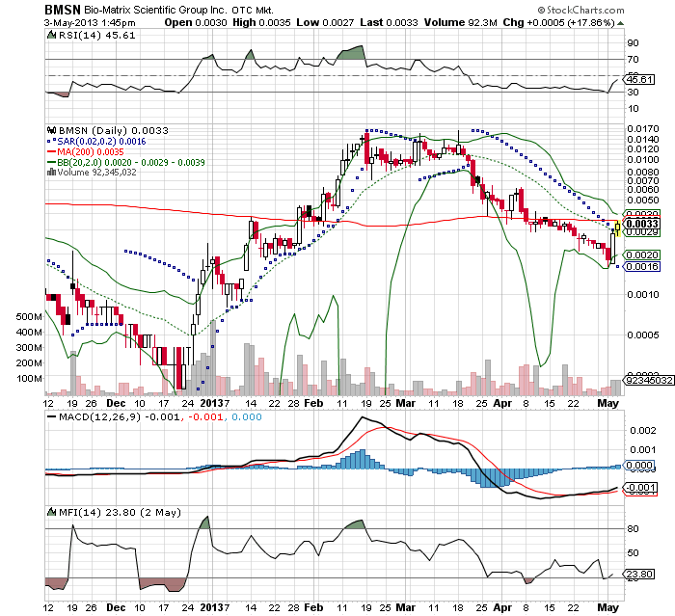Click the RSI indicator mountain icon

(x=51, y=35)
